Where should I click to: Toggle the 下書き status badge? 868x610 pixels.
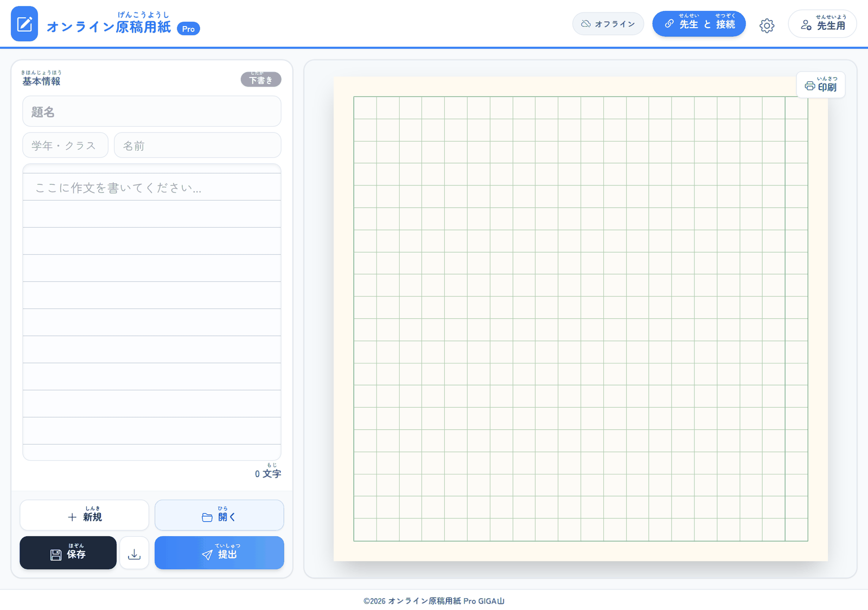[x=261, y=79]
